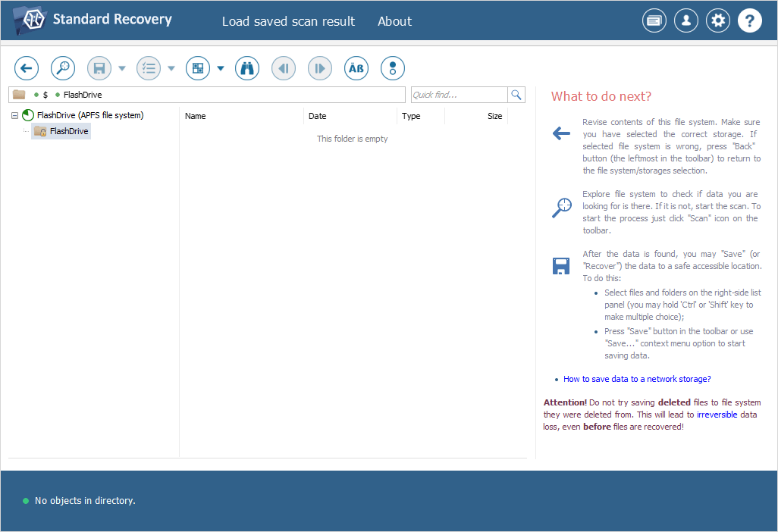Click the selection checklist toolbar icon
This screenshot has height=532, width=778.
149,68
